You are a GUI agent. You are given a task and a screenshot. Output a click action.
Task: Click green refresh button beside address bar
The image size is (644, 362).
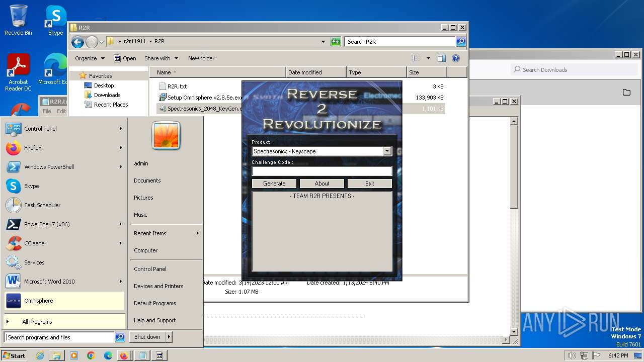pos(336,42)
